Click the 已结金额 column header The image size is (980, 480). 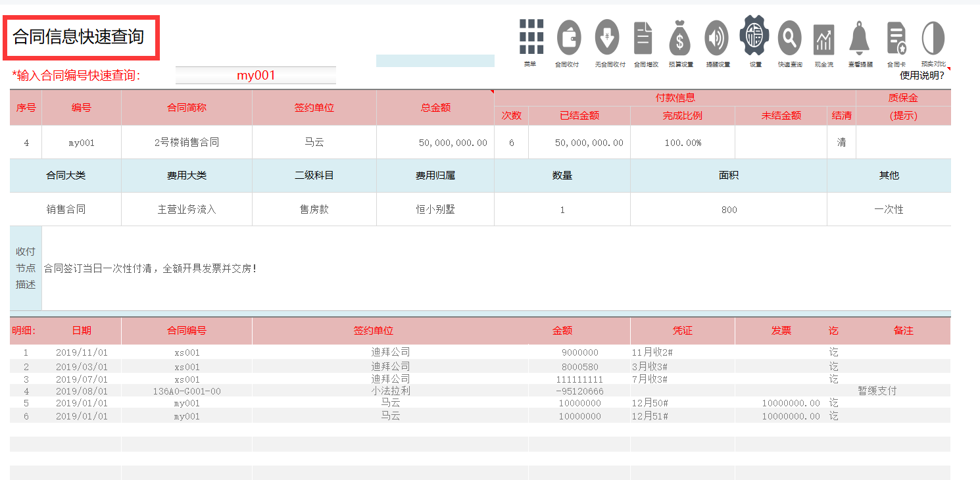tap(579, 116)
